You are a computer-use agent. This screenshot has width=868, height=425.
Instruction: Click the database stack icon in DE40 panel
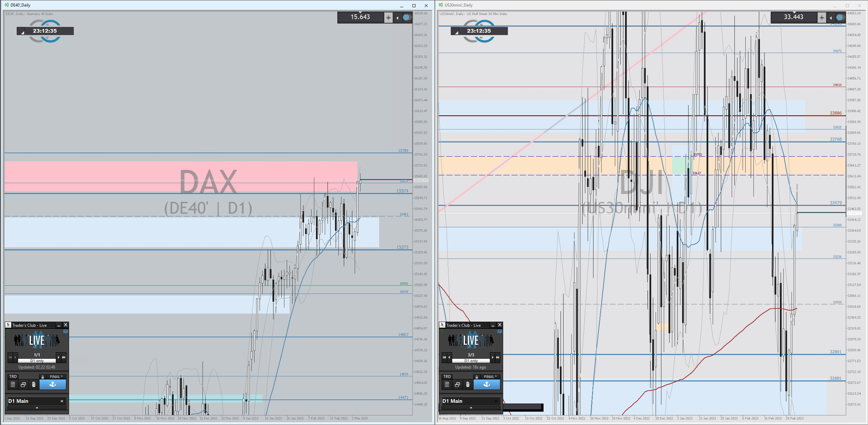[34, 384]
